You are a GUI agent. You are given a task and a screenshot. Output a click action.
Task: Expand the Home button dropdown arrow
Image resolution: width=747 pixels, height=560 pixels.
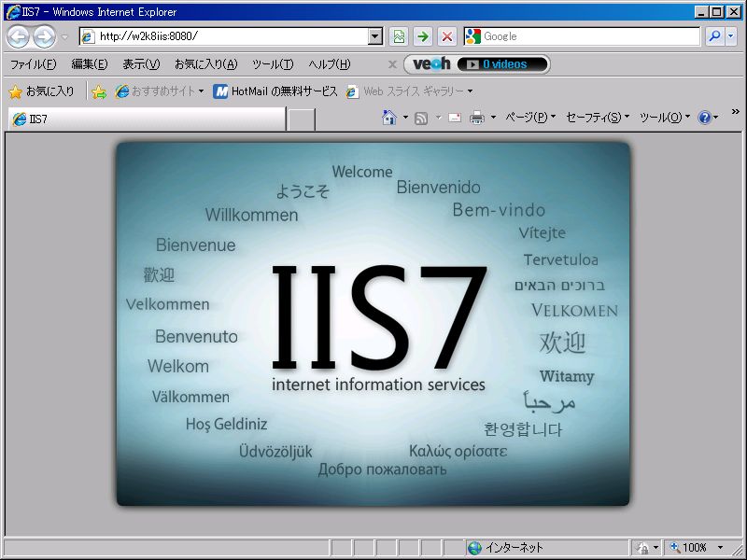(x=405, y=118)
